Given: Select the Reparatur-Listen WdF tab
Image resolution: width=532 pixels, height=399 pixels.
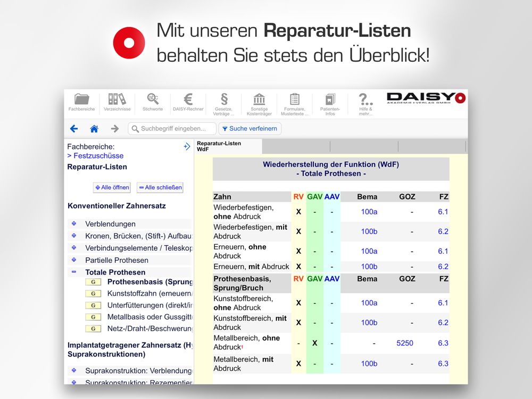Looking at the screenshot, I should pos(228,146).
